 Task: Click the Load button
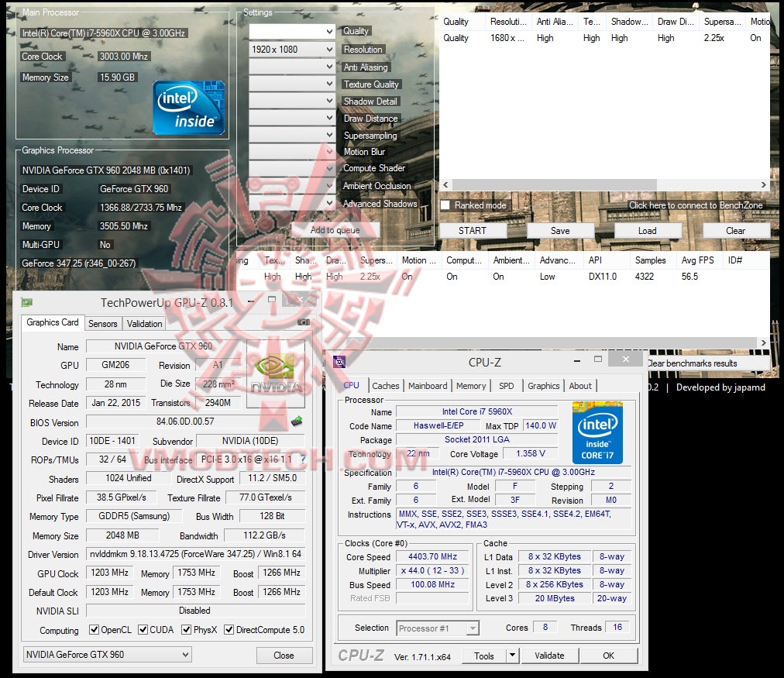[647, 230]
